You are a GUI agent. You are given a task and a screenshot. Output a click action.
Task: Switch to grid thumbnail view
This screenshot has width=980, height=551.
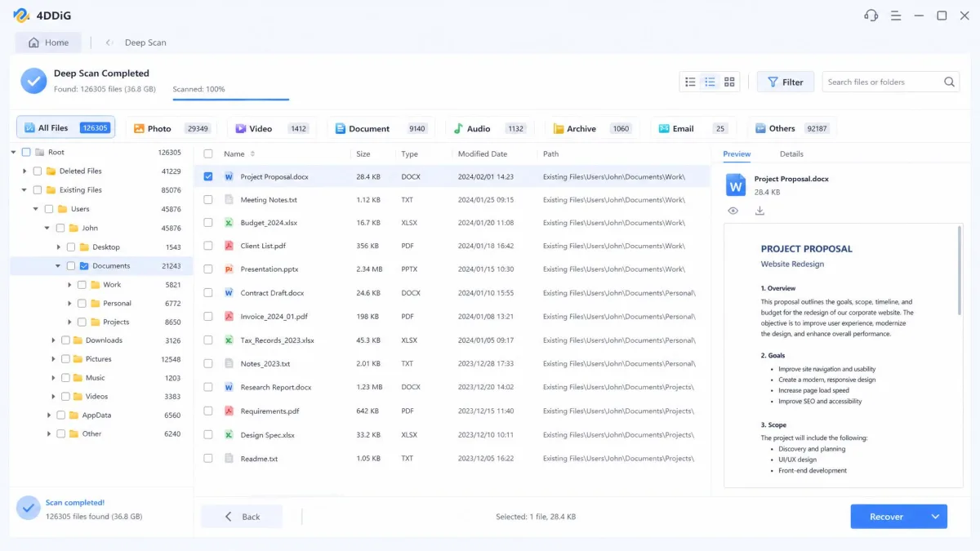(729, 82)
